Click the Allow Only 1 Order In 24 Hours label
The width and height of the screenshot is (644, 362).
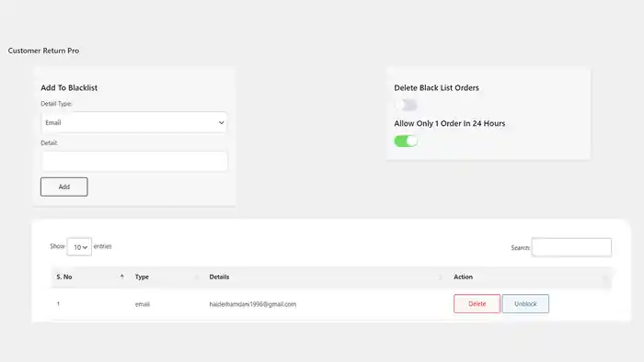pos(449,123)
